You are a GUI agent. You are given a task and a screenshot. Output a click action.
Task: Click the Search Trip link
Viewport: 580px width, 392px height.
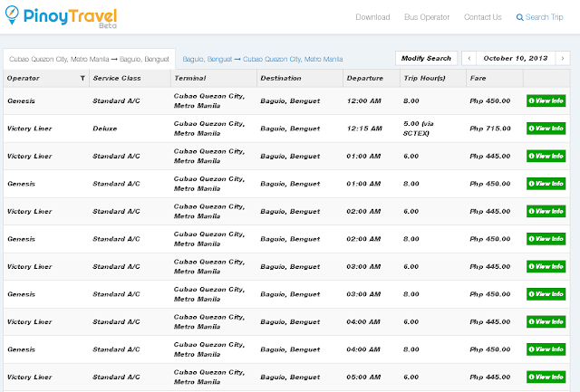pos(540,17)
